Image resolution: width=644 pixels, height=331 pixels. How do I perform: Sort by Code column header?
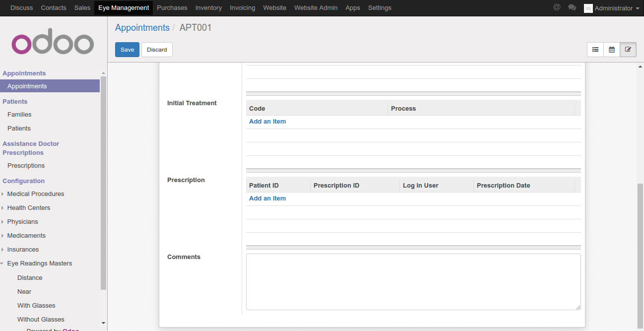(317, 109)
